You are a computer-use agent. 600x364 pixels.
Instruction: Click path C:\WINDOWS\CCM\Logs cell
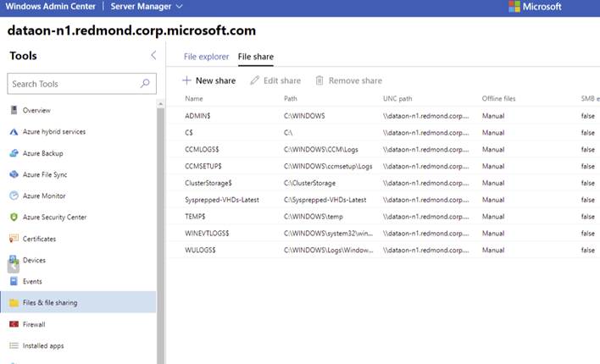pos(321,150)
